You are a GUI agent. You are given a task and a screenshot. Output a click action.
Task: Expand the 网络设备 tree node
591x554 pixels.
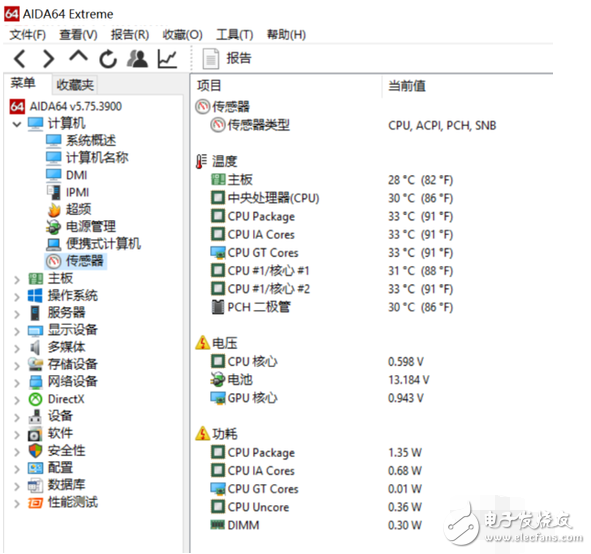17,383
